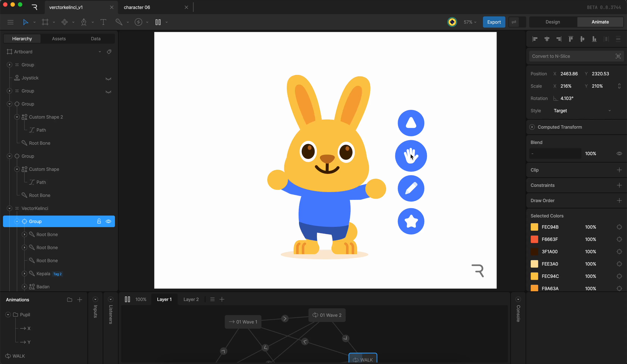This screenshot has width=627, height=364.
Task: Click the swap arrows icon beside Export
Action: (514, 22)
